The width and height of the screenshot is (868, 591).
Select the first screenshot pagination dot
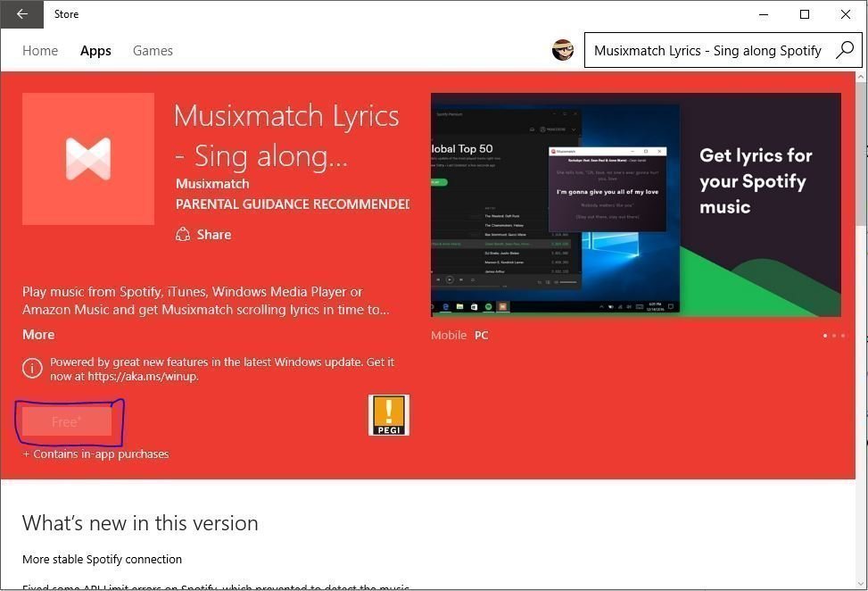(825, 336)
